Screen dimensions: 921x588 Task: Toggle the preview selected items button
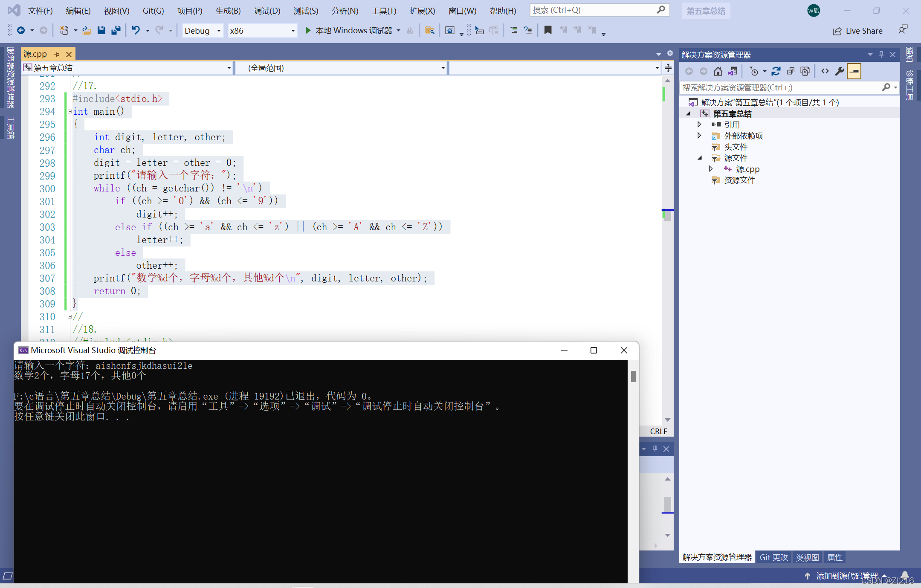[x=854, y=71]
